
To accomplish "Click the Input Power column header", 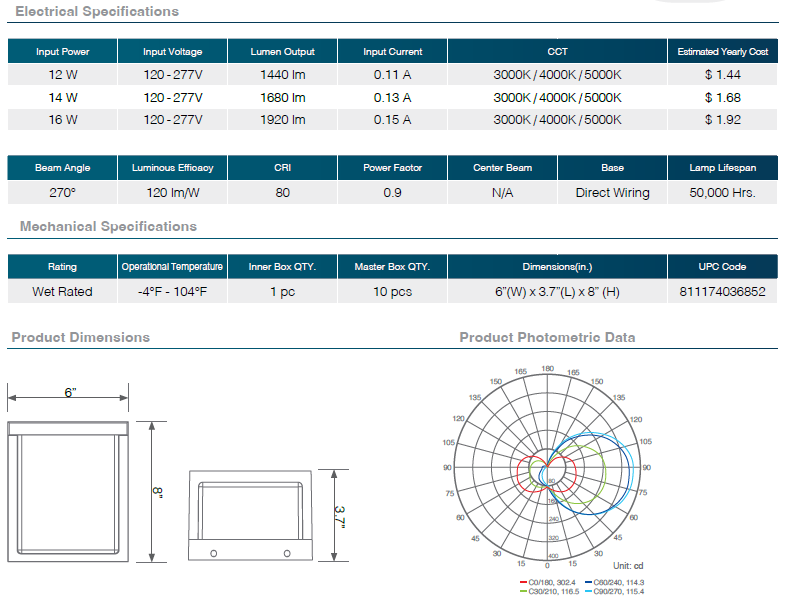I will (x=62, y=52).
